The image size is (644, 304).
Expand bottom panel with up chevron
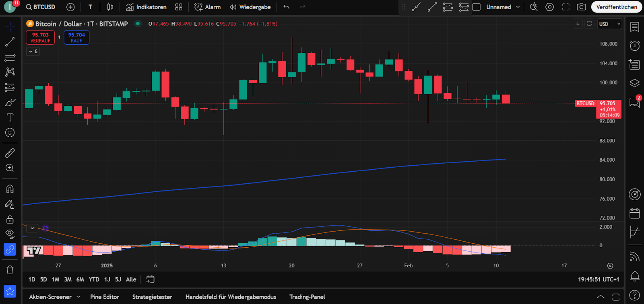[601, 297]
